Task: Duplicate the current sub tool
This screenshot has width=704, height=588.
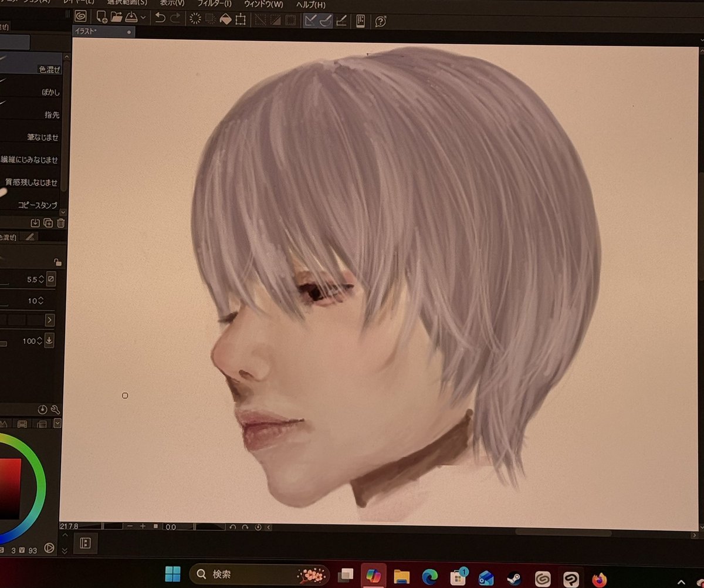Action: pyautogui.click(x=48, y=223)
